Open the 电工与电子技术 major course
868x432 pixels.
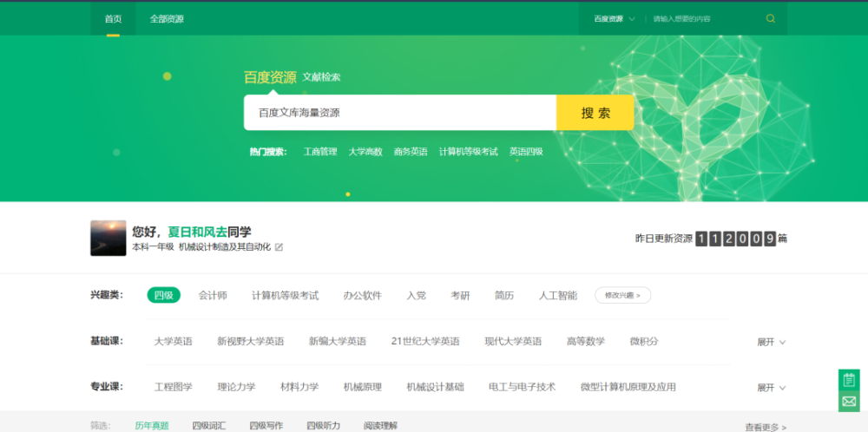522,387
